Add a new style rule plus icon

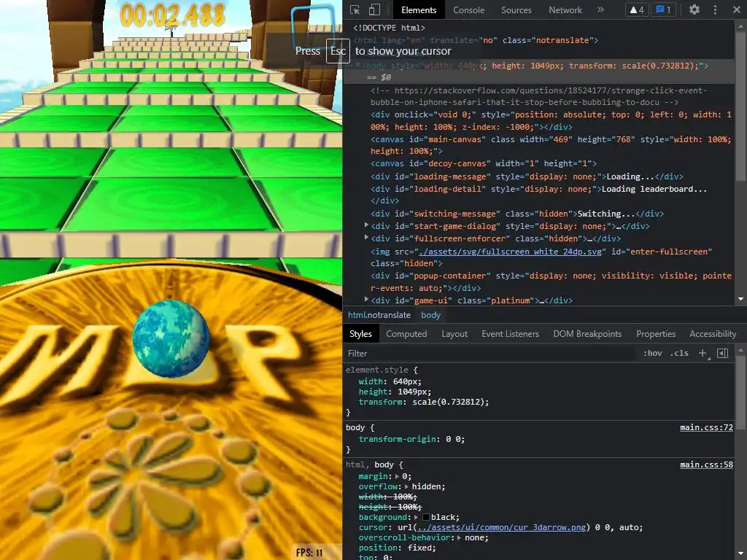coord(703,354)
